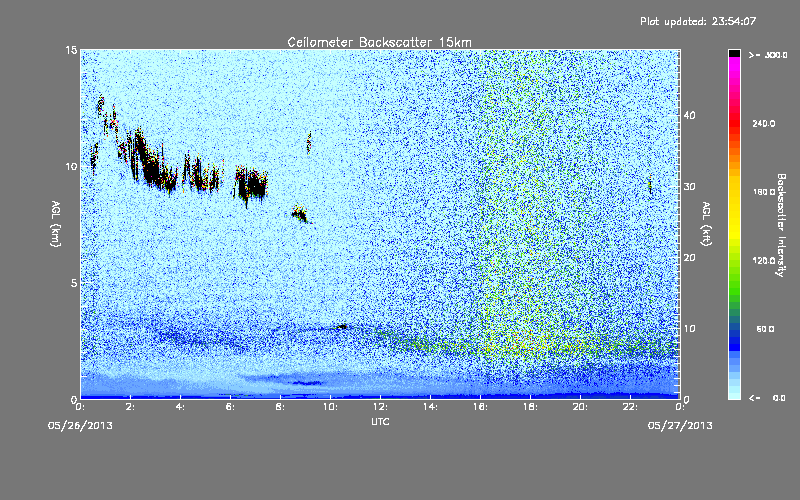Click the '10:' hour tick on the time axis
800x500 pixels.
point(330,407)
